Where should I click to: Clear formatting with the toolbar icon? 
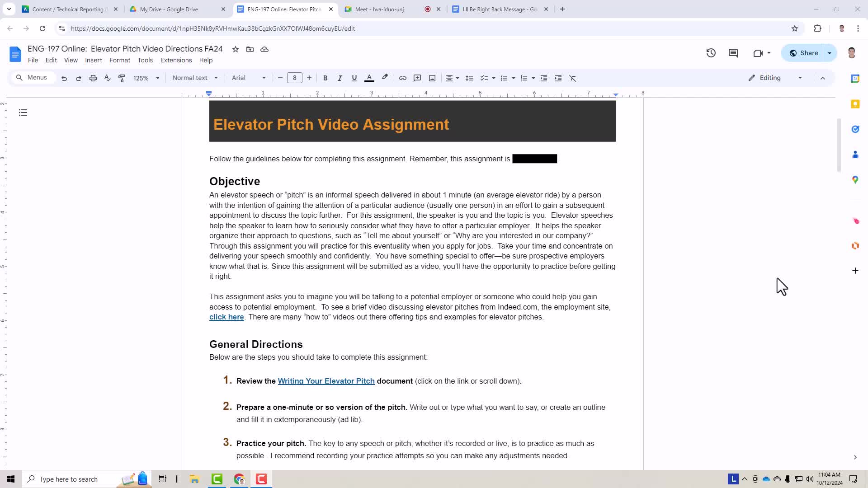(x=573, y=78)
